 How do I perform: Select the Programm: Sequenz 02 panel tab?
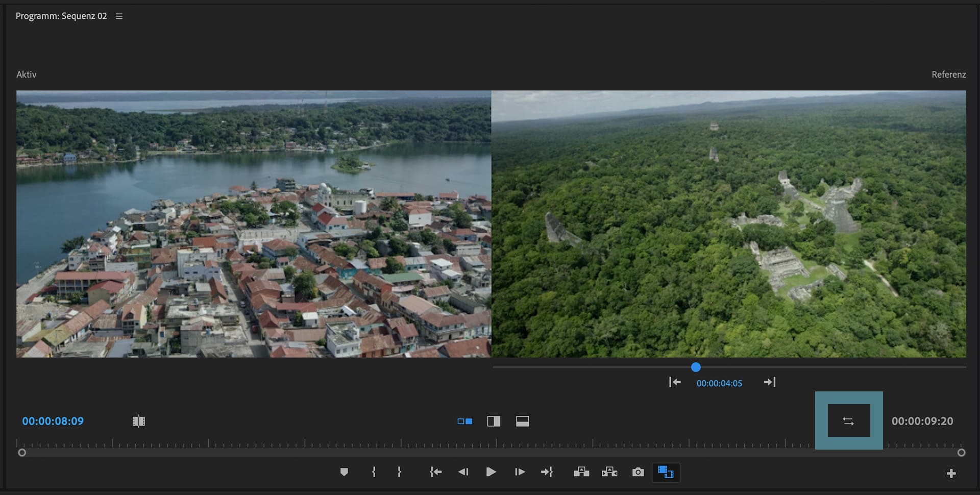pyautogui.click(x=61, y=16)
